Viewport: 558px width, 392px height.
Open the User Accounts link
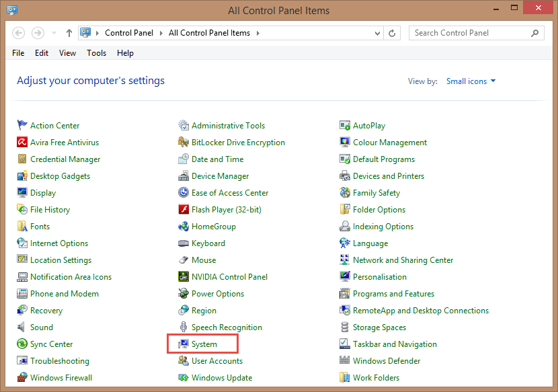[x=217, y=360]
